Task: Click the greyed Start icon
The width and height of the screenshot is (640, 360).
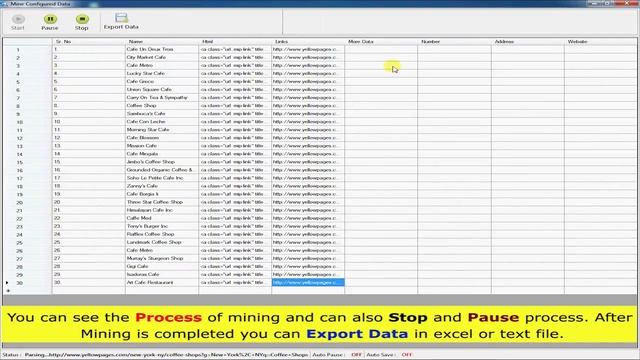Action: (x=18, y=19)
